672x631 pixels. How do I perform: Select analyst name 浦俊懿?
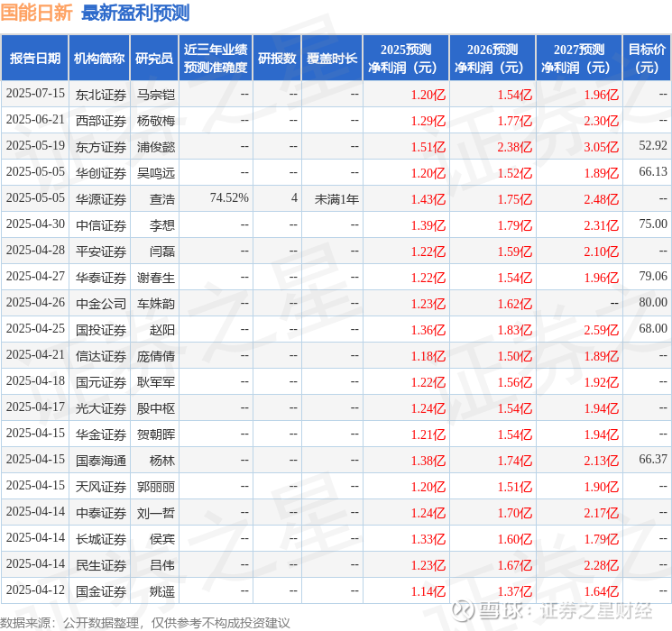click(155, 147)
